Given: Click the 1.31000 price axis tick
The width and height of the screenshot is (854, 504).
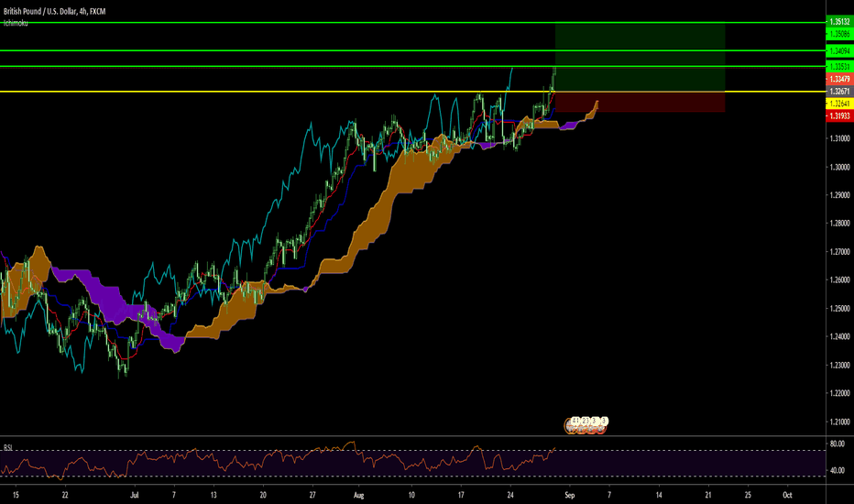Looking at the screenshot, I should [839, 138].
